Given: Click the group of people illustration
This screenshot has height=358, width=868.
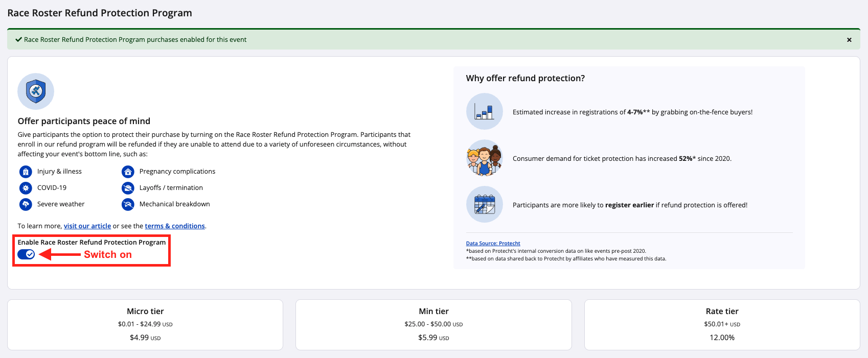Looking at the screenshot, I should (484, 158).
